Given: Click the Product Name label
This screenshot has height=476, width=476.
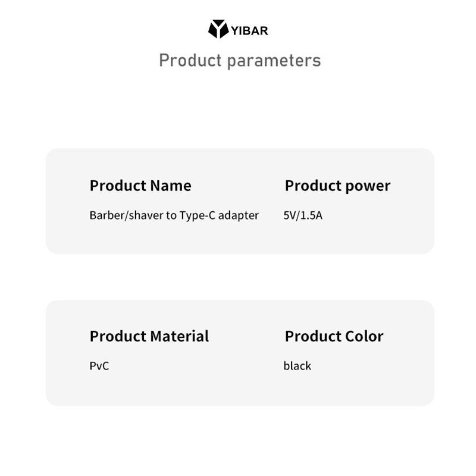Looking at the screenshot, I should pos(140,186).
